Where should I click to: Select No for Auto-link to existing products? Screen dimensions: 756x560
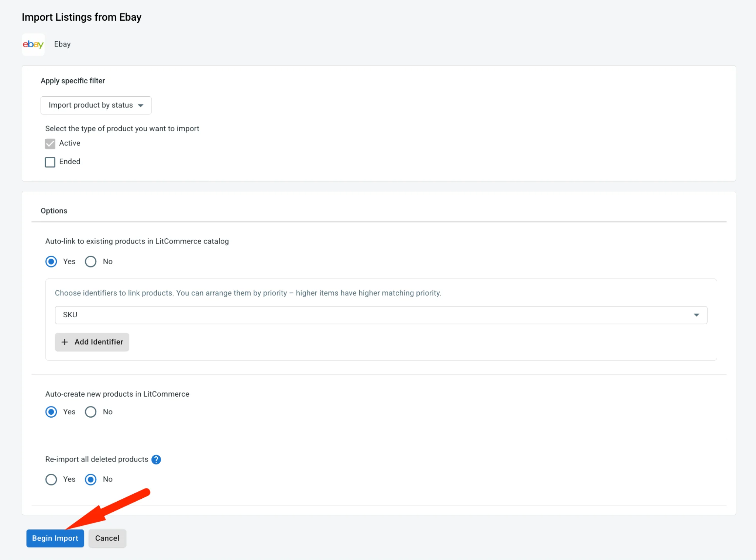(x=91, y=262)
